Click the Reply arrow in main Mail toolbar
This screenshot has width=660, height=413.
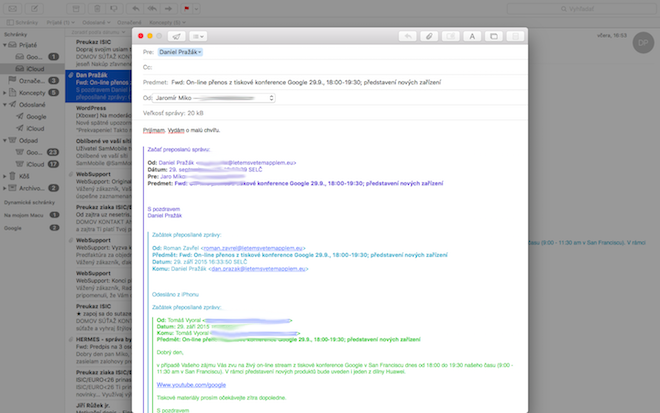pos(136,8)
